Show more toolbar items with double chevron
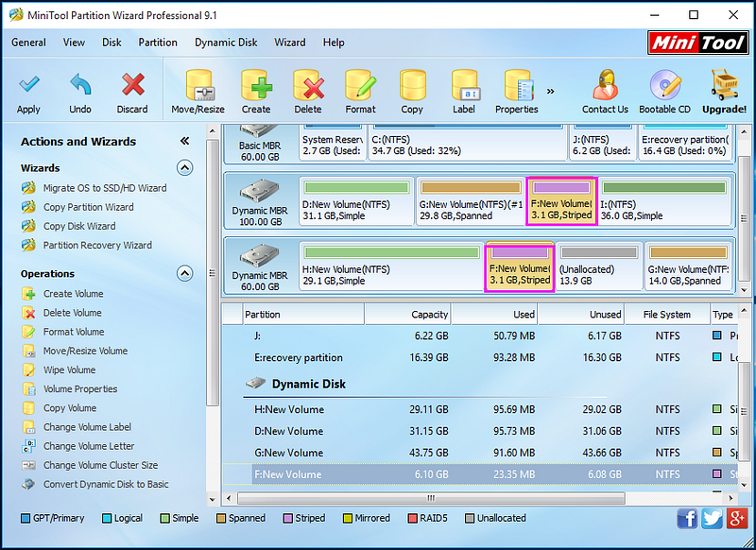The width and height of the screenshot is (756, 550). (551, 91)
